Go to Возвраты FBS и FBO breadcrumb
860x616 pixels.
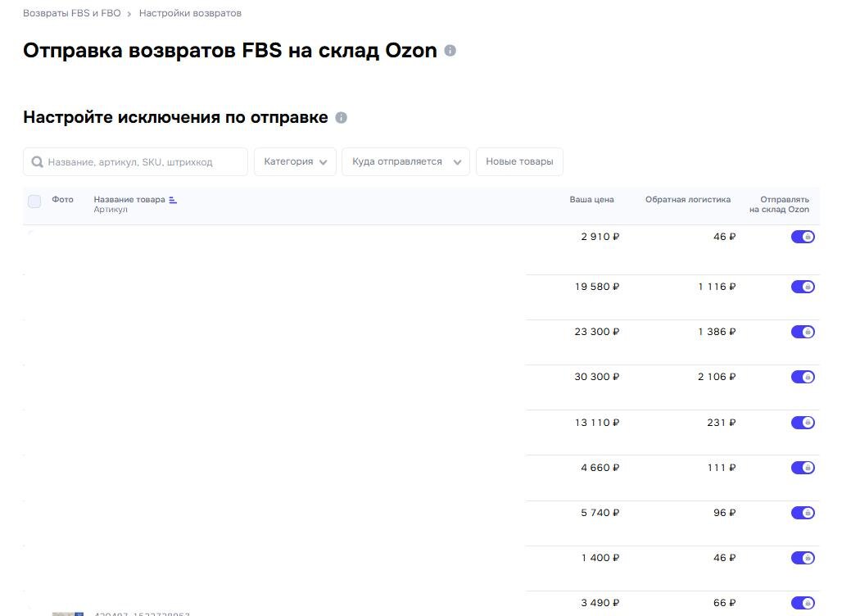tap(72, 13)
